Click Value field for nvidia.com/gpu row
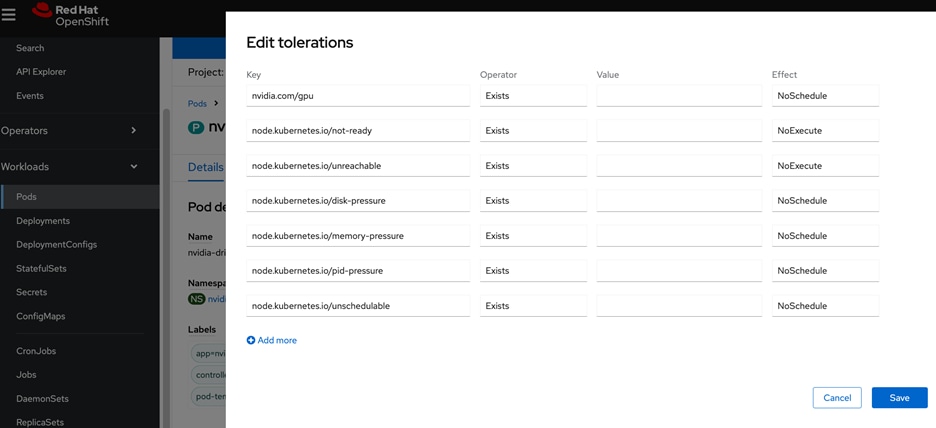 [x=679, y=96]
